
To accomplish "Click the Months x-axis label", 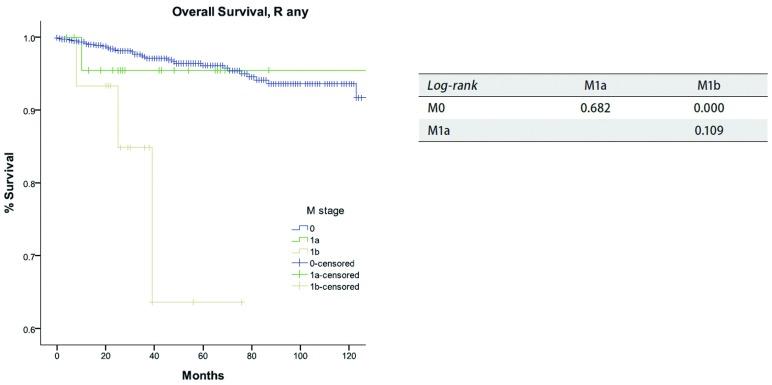I will [x=203, y=376].
